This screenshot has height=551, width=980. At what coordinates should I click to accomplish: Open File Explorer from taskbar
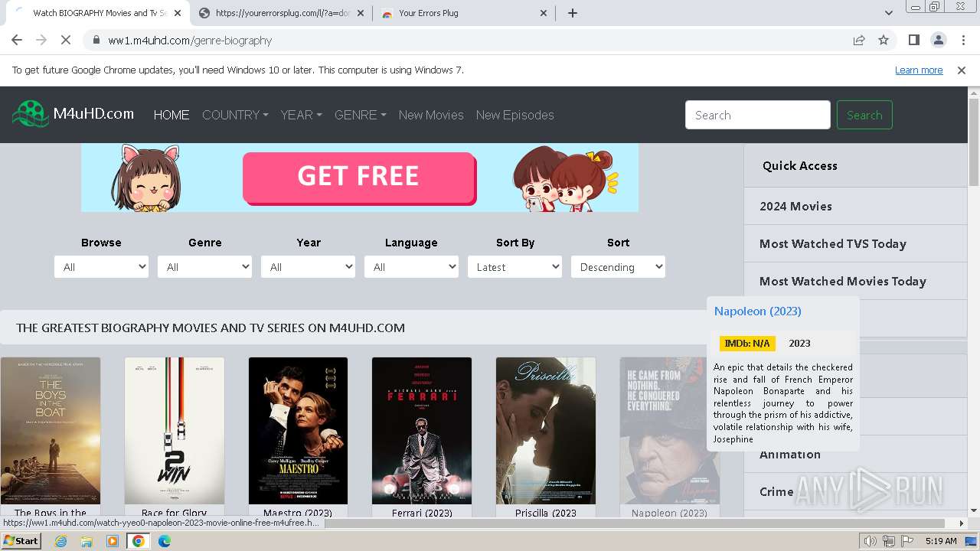(x=87, y=541)
